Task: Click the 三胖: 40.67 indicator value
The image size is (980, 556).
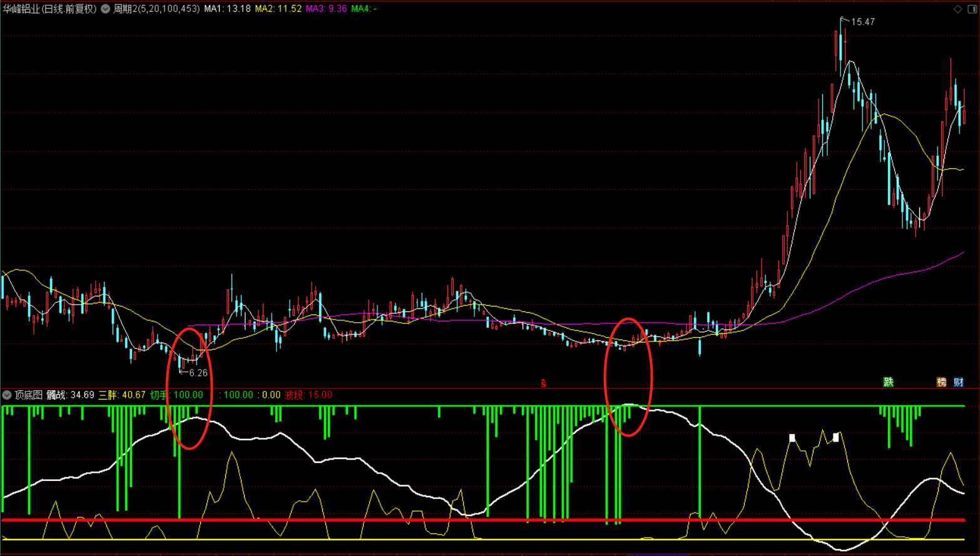Action: point(122,395)
